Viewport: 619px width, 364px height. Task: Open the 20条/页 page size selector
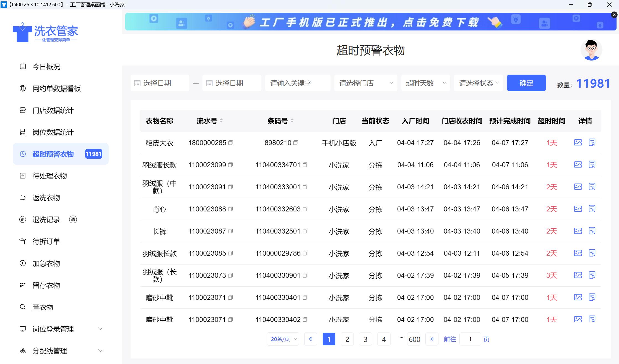tap(283, 339)
